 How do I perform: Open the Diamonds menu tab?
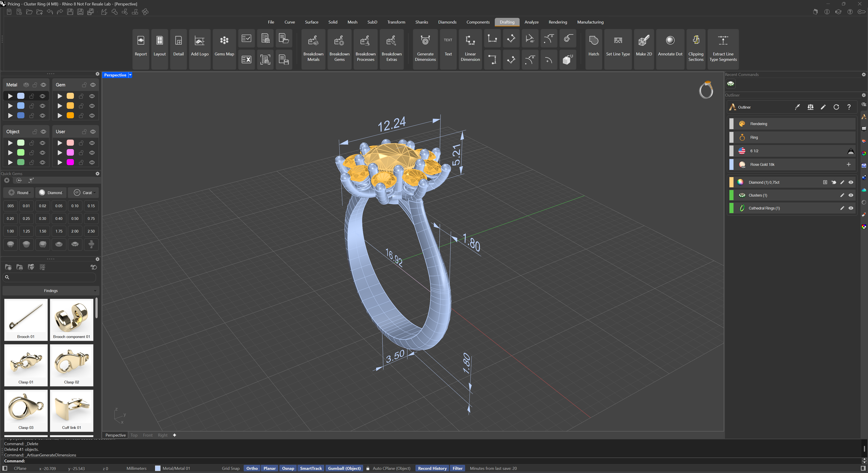(447, 22)
